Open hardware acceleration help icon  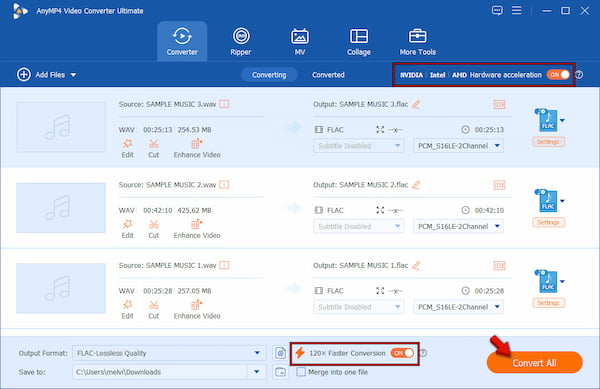(579, 75)
